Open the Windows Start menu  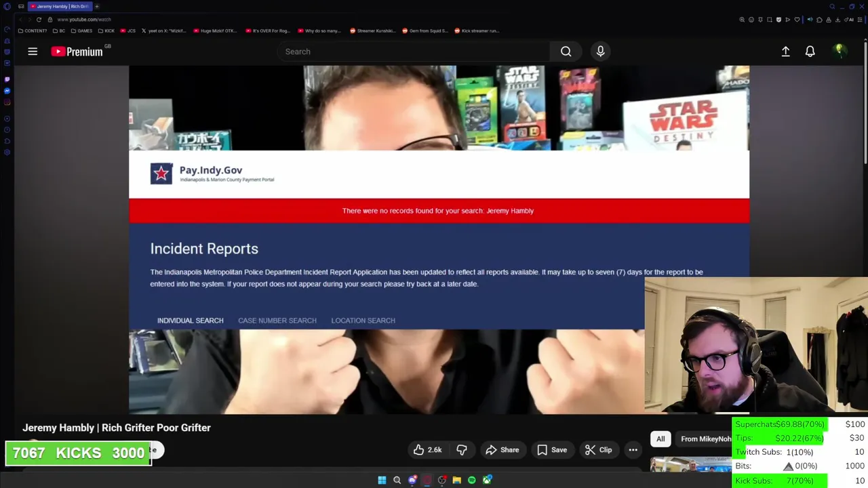(382, 480)
